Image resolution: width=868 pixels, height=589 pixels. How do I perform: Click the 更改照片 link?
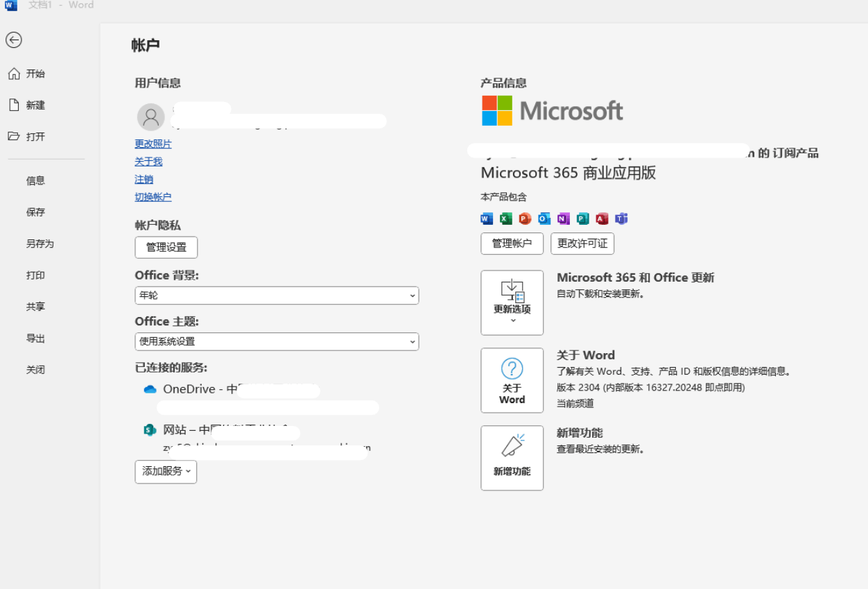click(153, 144)
